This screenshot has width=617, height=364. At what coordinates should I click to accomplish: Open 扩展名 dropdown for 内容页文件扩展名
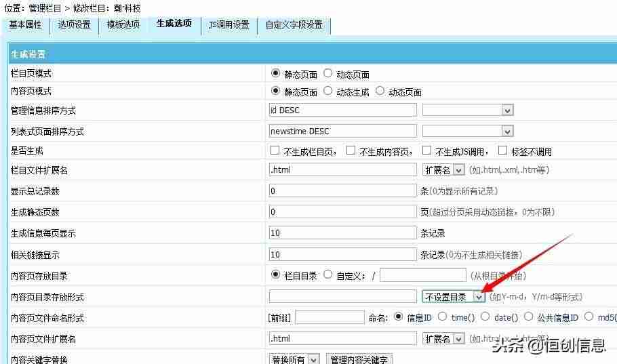(443, 339)
